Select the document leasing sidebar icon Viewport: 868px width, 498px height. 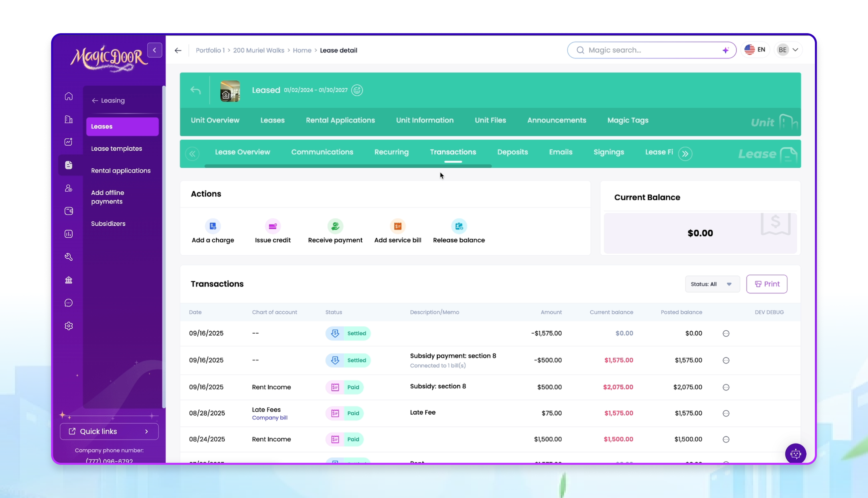[x=69, y=165]
